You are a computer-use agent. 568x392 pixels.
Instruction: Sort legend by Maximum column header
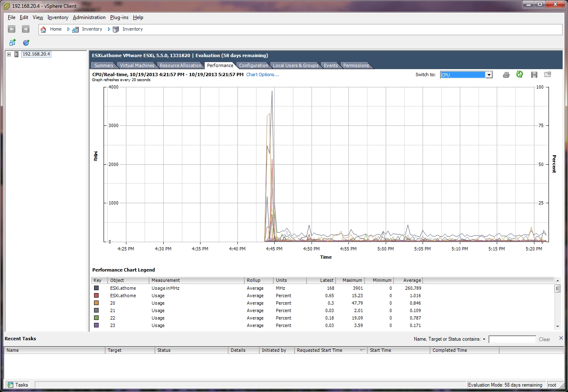pyautogui.click(x=350, y=280)
